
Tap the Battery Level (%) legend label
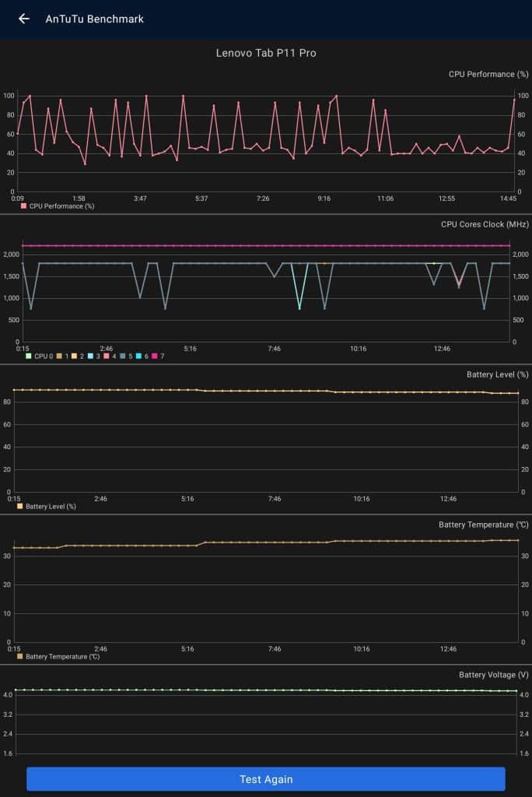[x=51, y=506]
